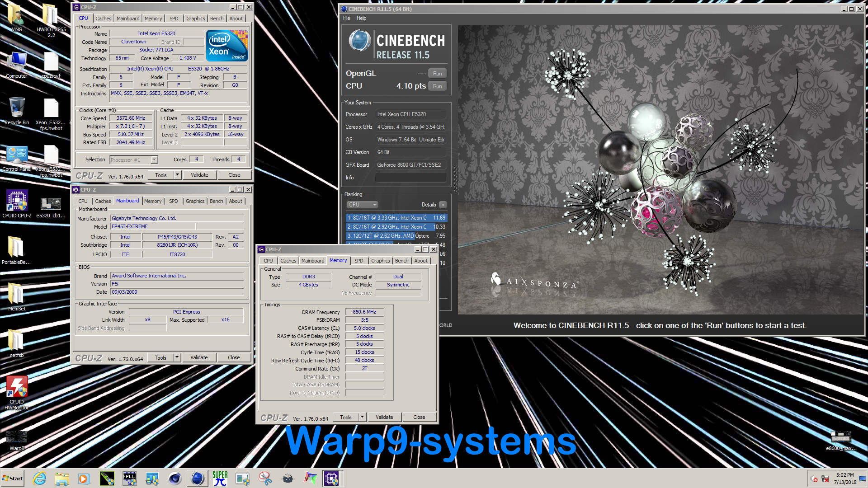The image size is (868, 488).
Task: Open the Snipping Tool taskbar icon
Action: pos(265,479)
